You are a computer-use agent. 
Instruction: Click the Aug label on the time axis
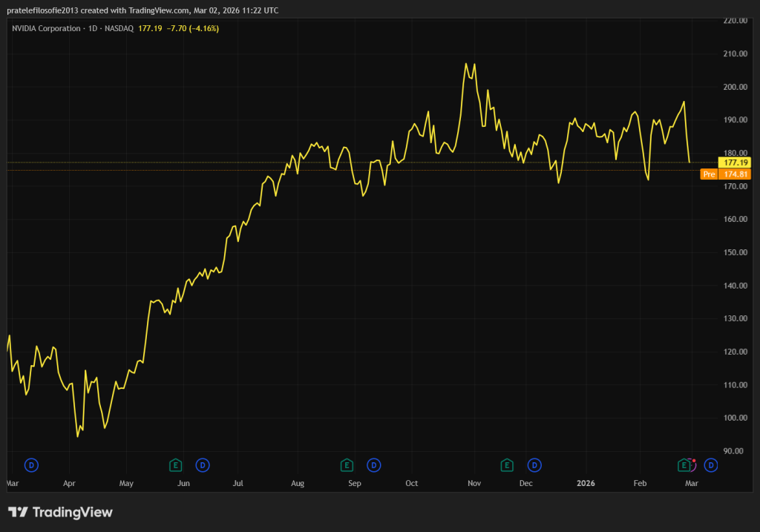click(x=298, y=483)
